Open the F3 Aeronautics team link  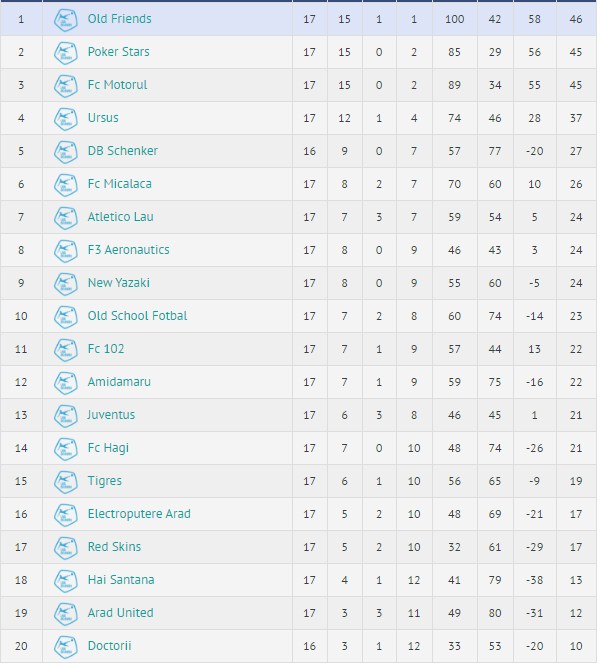click(x=128, y=250)
